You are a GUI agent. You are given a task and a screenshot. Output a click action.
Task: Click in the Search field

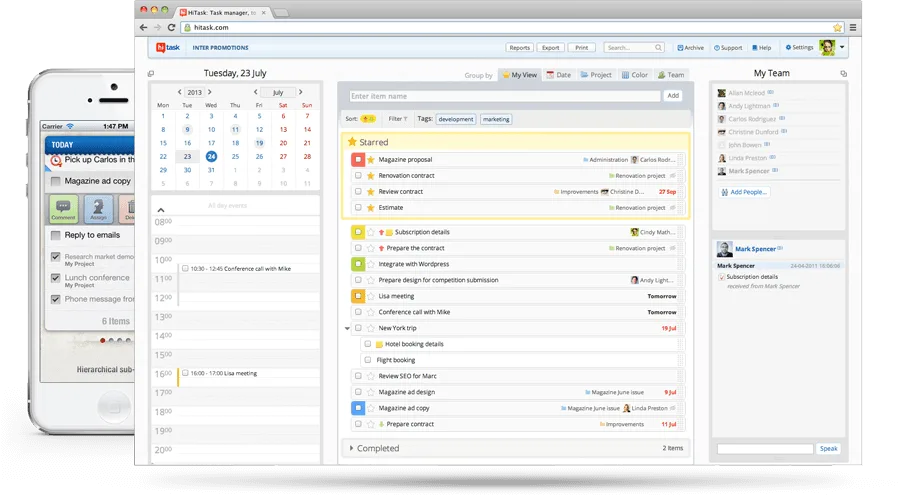[634, 47]
